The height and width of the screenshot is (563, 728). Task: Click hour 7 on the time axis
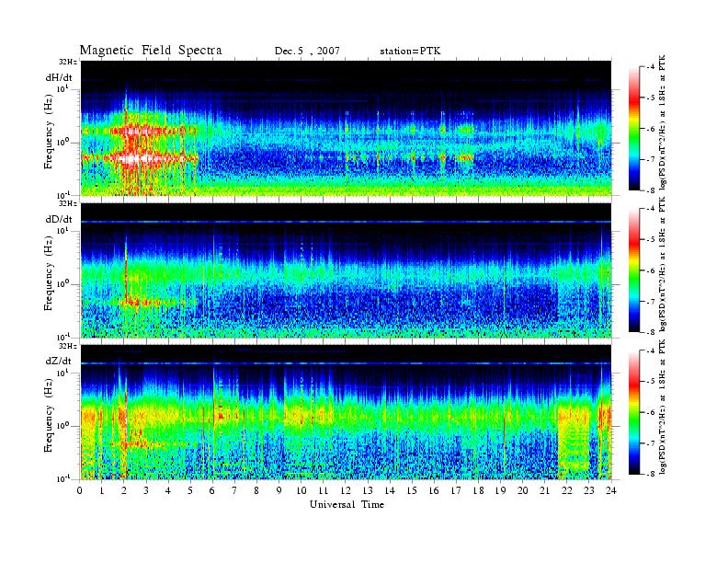(x=234, y=490)
